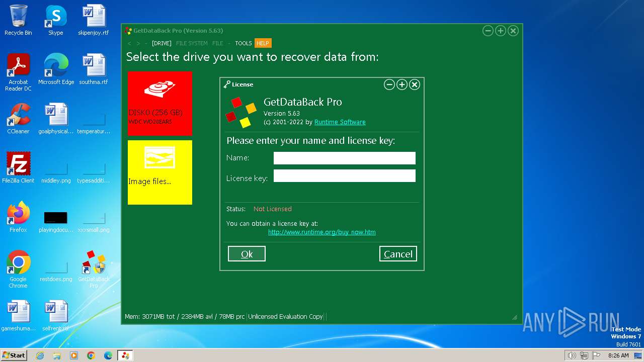Click the Unlicensed Evaluation Copy status text
The image size is (644, 362).
point(285,317)
